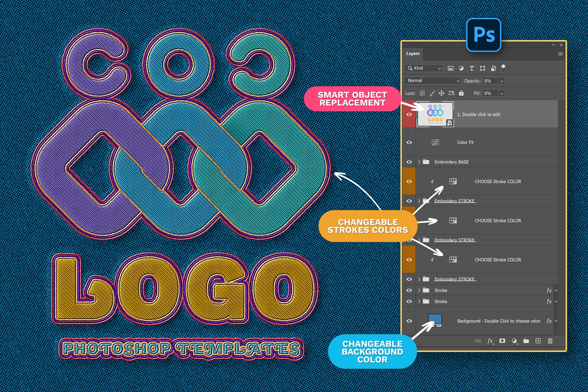The height and width of the screenshot is (392, 588).
Task: Toggle visibility of Embroidery BASE group
Action: point(409,162)
